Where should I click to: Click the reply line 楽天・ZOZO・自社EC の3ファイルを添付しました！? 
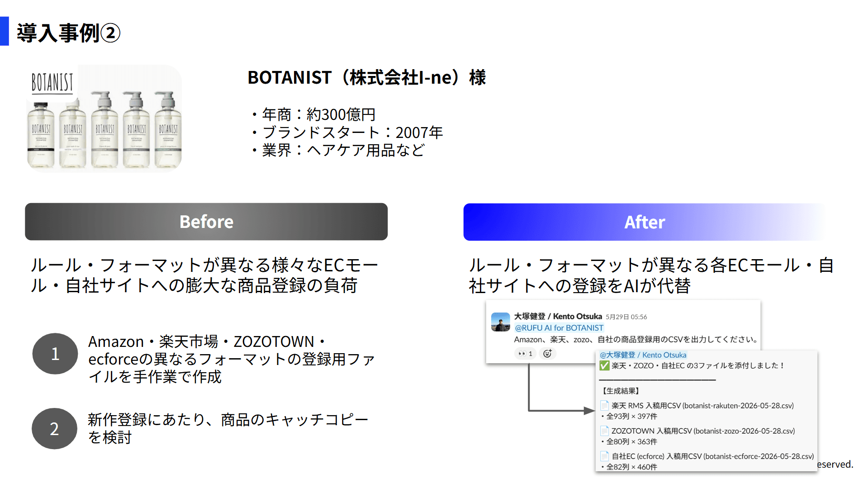click(697, 365)
